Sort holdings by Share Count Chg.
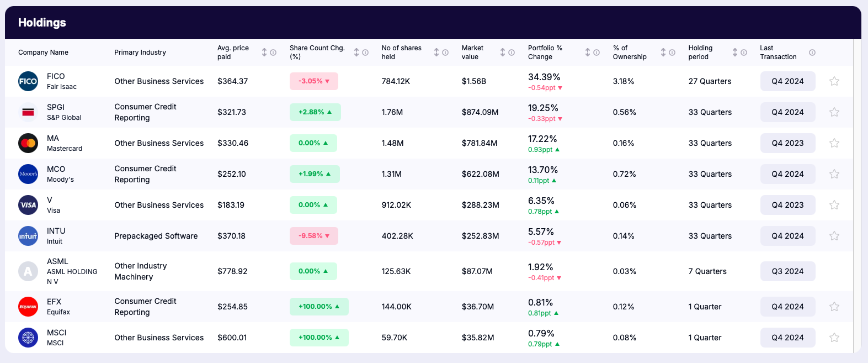The width and height of the screenshot is (868, 363). click(356, 52)
